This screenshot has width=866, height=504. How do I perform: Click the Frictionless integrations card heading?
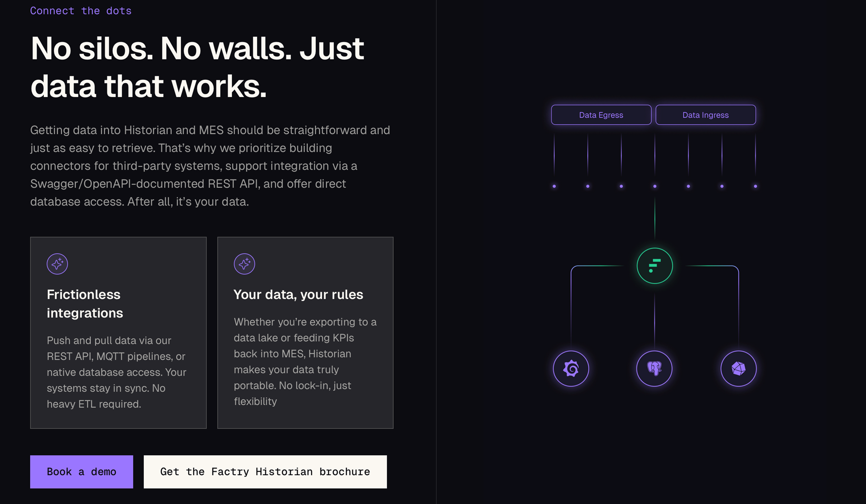coord(85,303)
